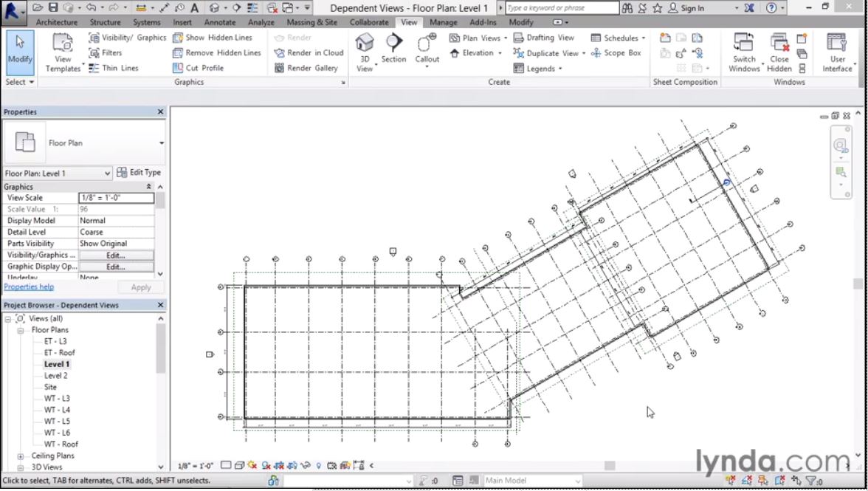Select the Scope Box tool
Viewport: 868px width, 491px height.
click(616, 53)
